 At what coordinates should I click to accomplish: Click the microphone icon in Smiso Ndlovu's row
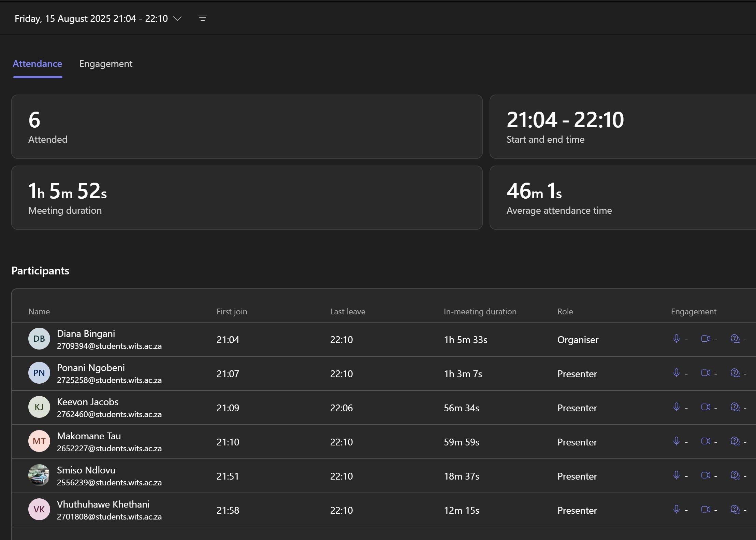coord(677,475)
